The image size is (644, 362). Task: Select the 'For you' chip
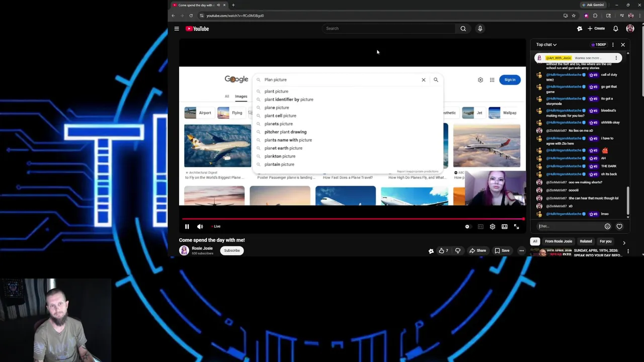pyautogui.click(x=605, y=241)
